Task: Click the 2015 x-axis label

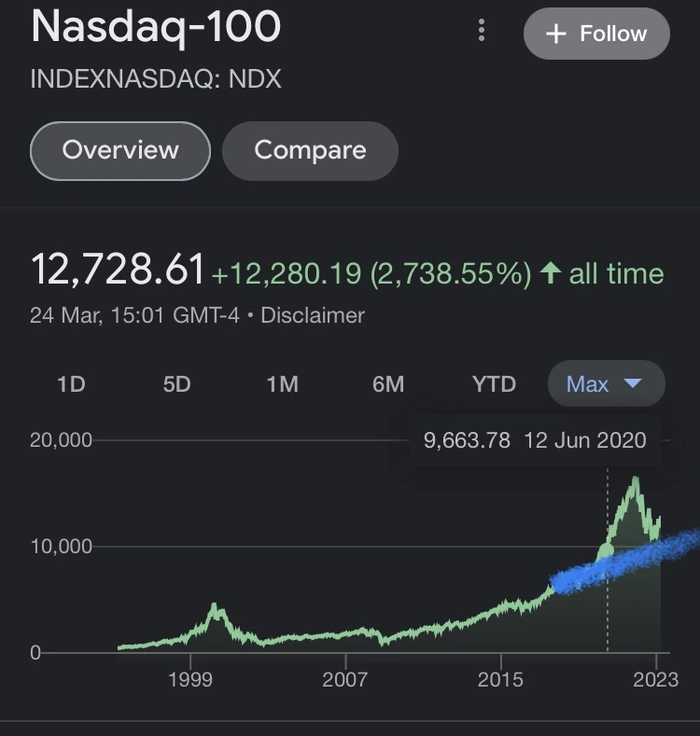Action: tap(501, 679)
